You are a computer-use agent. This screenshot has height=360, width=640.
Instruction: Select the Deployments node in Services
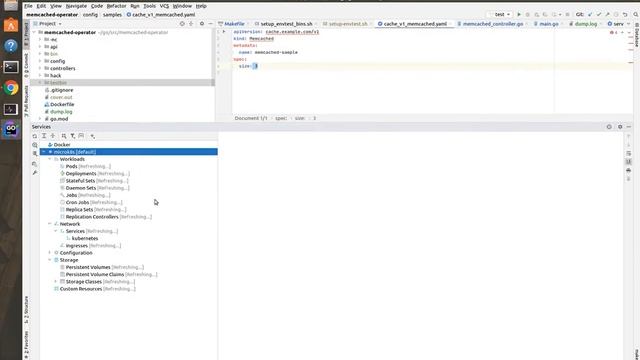pos(81,173)
